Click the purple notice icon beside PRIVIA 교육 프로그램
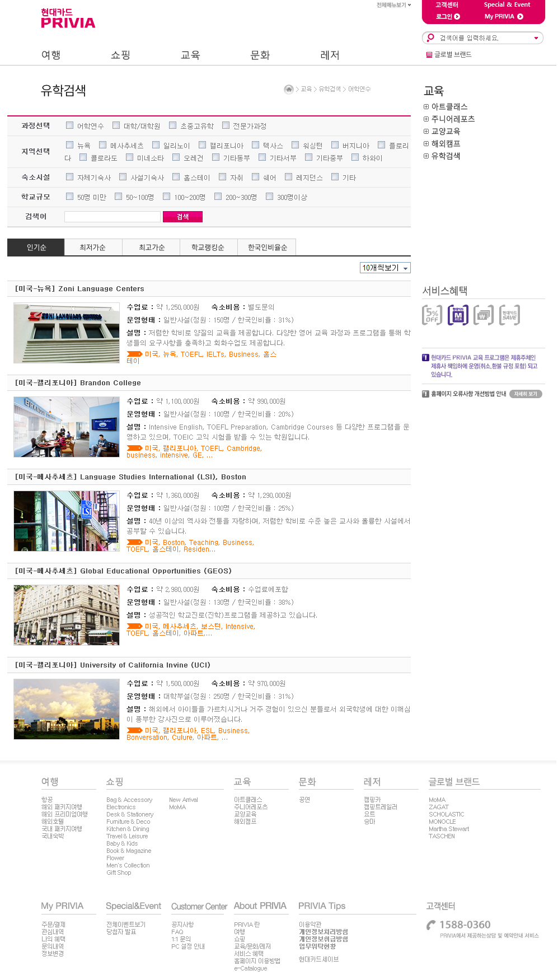 425,358
